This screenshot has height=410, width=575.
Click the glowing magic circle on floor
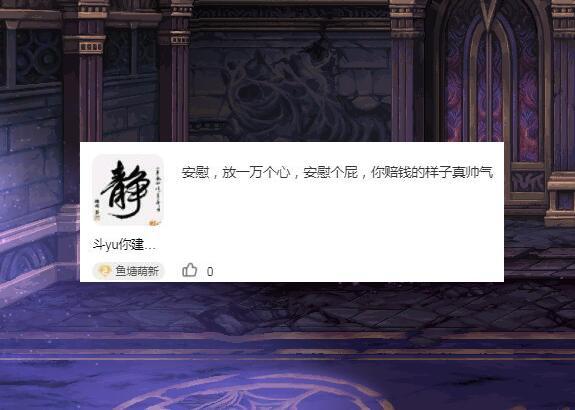pyautogui.click(x=257, y=392)
